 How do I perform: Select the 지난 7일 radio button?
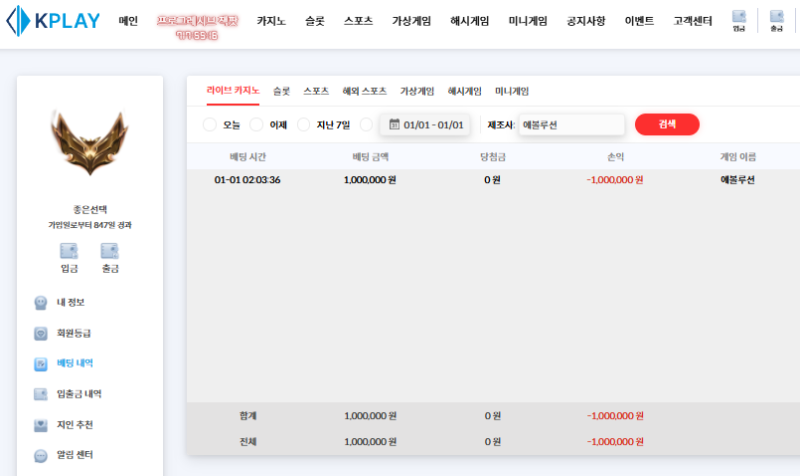[304, 125]
